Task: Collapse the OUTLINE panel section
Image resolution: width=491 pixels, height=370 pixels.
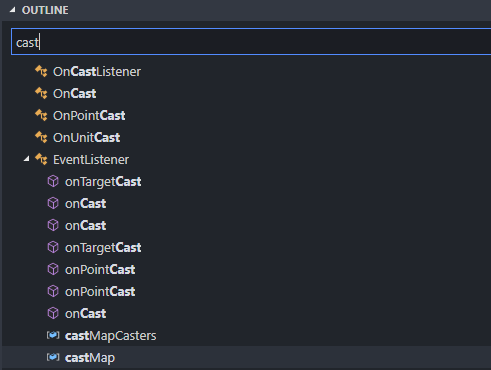Action: pyautogui.click(x=13, y=10)
